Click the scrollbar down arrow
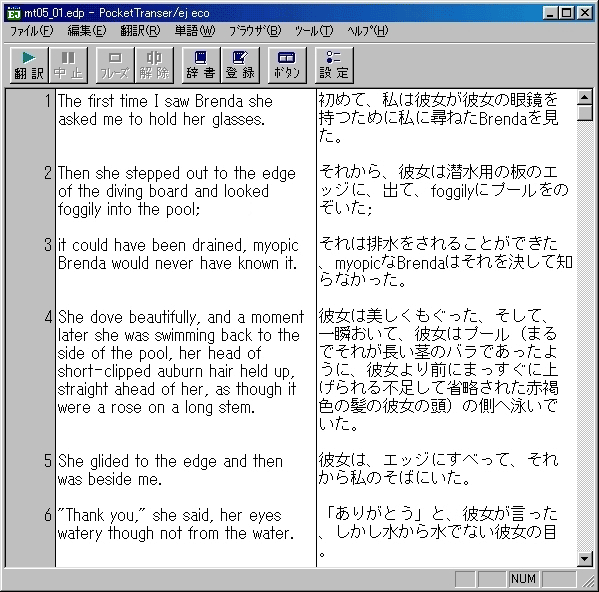Image resolution: width=599 pixels, height=592 pixels. [584, 559]
